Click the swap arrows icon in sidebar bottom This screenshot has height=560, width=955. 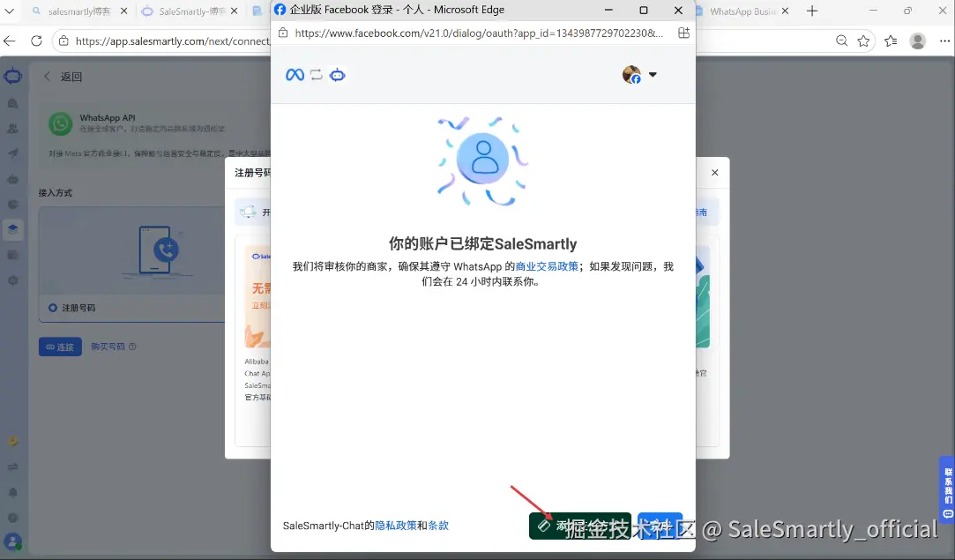coord(13,467)
